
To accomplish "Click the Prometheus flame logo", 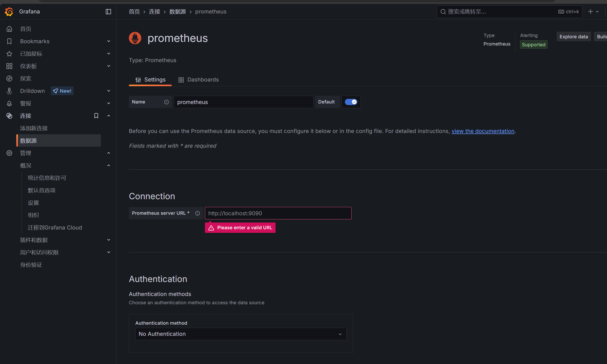I will click(x=135, y=38).
